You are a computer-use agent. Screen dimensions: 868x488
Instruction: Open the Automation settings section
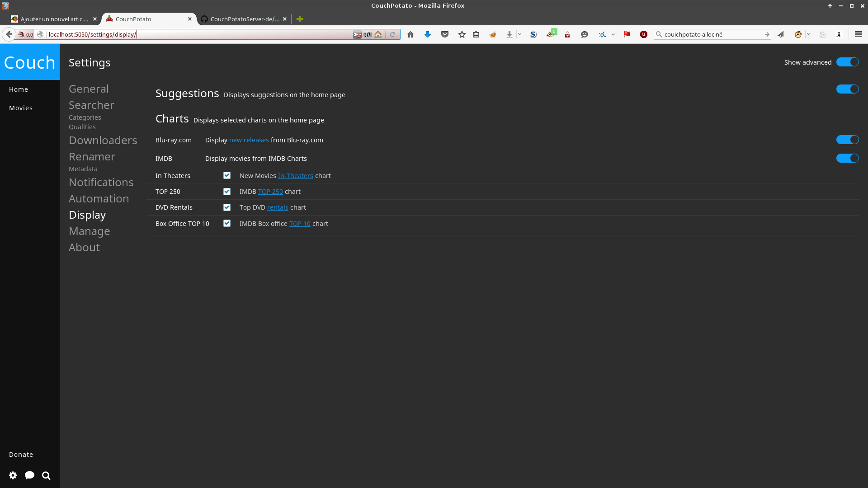coord(99,199)
